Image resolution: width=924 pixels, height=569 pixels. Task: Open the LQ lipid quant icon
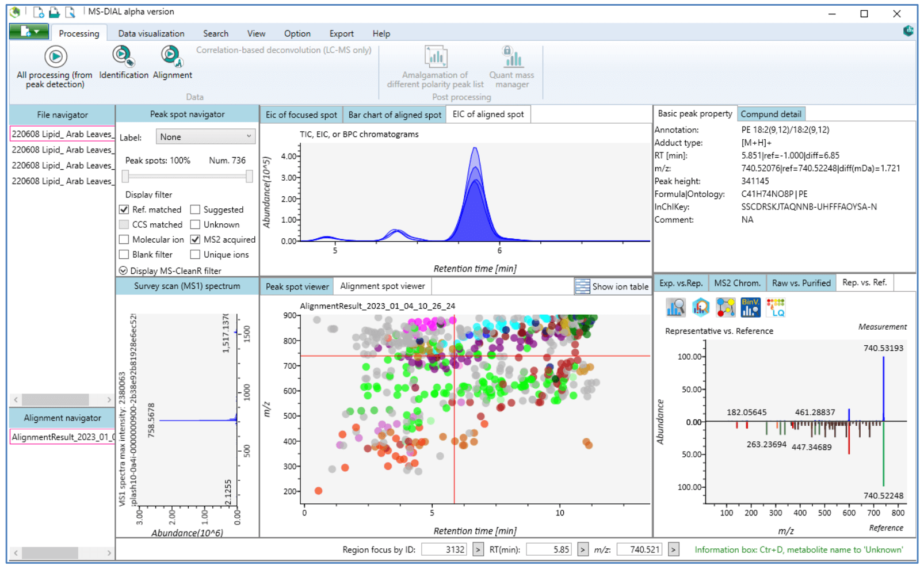776,308
